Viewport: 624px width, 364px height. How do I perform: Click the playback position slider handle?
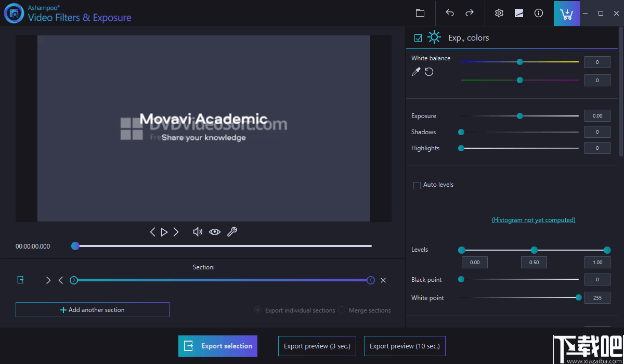[x=75, y=246]
